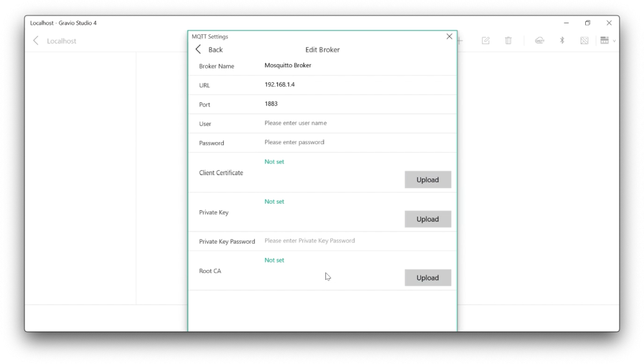Click the Root CA label

tap(210, 271)
